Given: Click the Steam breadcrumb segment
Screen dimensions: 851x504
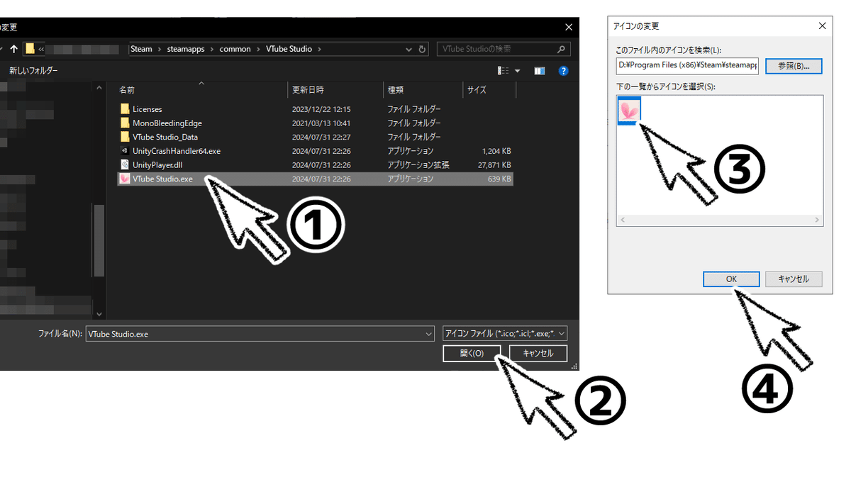Looking at the screenshot, I should pyautogui.click(x=142, y=49).
